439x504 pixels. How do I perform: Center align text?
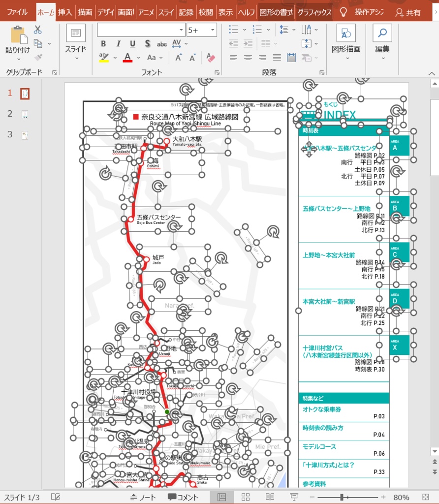[x=248, y=58]
